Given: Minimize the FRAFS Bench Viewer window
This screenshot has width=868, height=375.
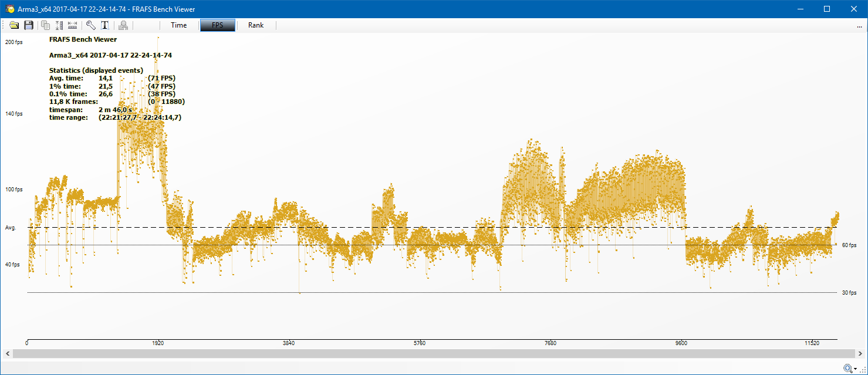Looking at the screenshot, I should click(x=800, y=9).
